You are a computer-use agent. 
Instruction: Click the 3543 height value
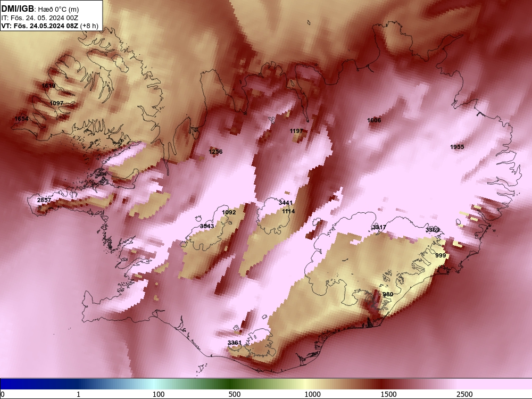coord(207,226)
